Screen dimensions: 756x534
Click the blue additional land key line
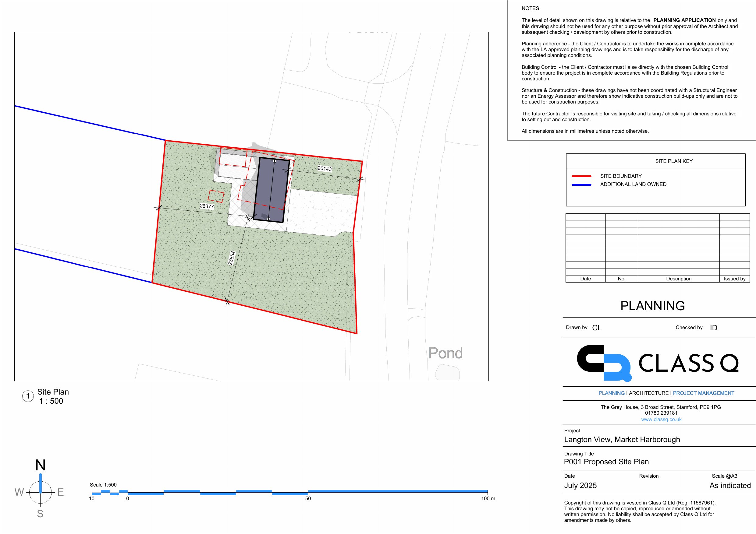click(x=581, y=184)
